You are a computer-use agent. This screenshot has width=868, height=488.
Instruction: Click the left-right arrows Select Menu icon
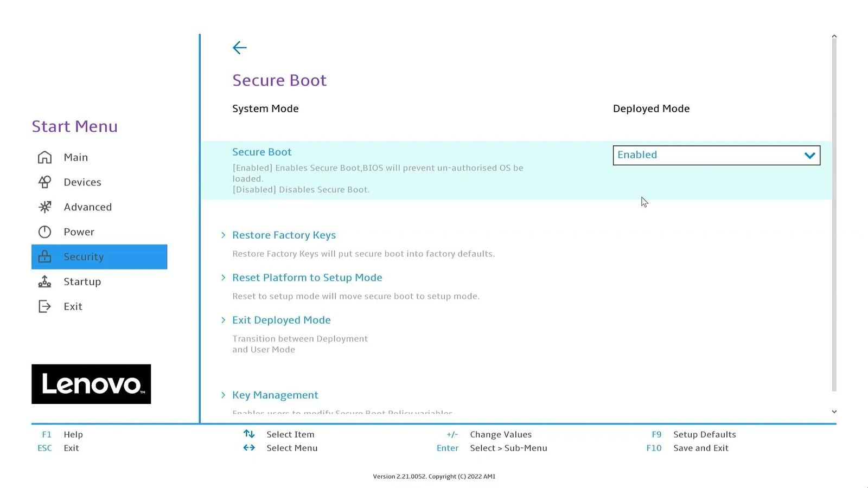tap(249, 448)
